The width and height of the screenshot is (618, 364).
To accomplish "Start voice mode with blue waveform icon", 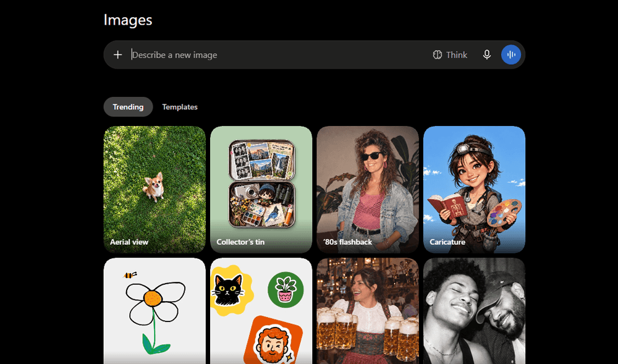I will coord(511,55).
